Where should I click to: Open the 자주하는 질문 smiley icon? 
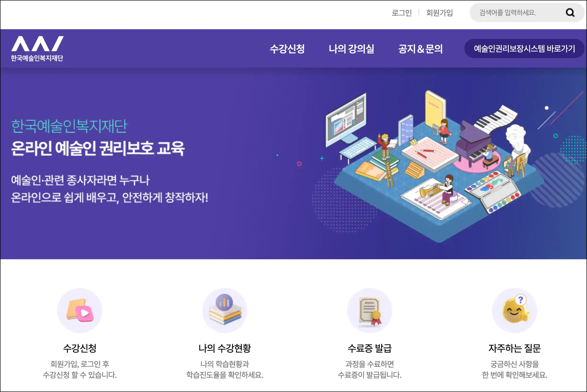514,310
